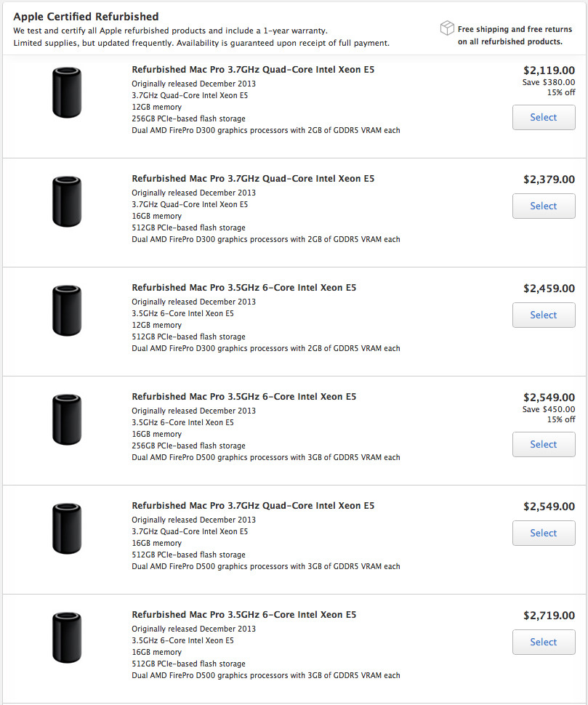Screen dimensions: 588x705
Task: Click the free shipping box icon
Action: click(447, 28)
